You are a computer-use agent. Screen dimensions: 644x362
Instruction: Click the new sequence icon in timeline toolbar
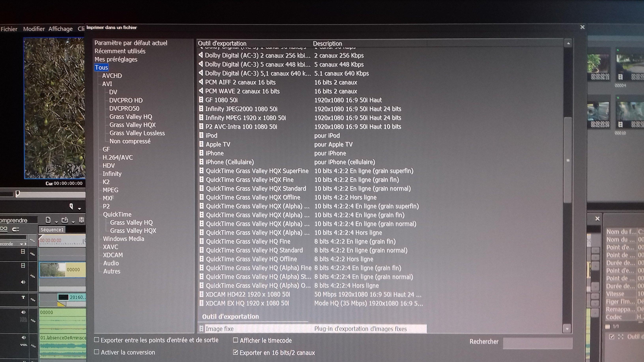coord(48,220)
